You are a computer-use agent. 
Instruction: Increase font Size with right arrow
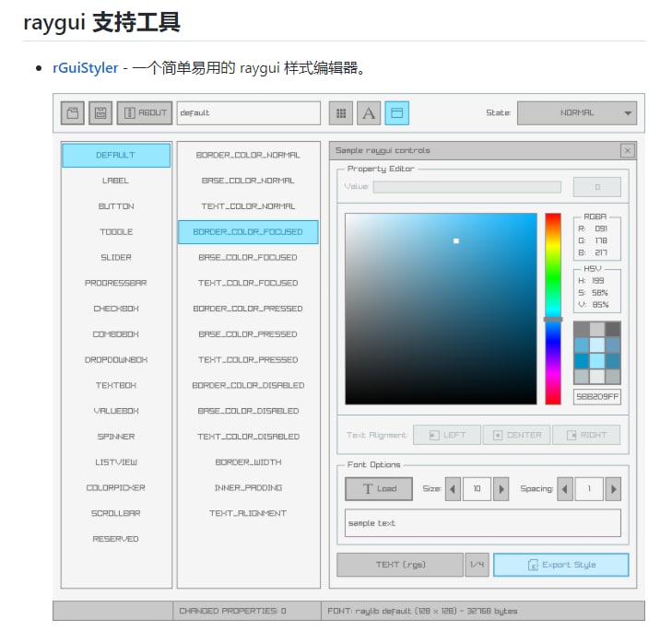(x=501, y=489)
